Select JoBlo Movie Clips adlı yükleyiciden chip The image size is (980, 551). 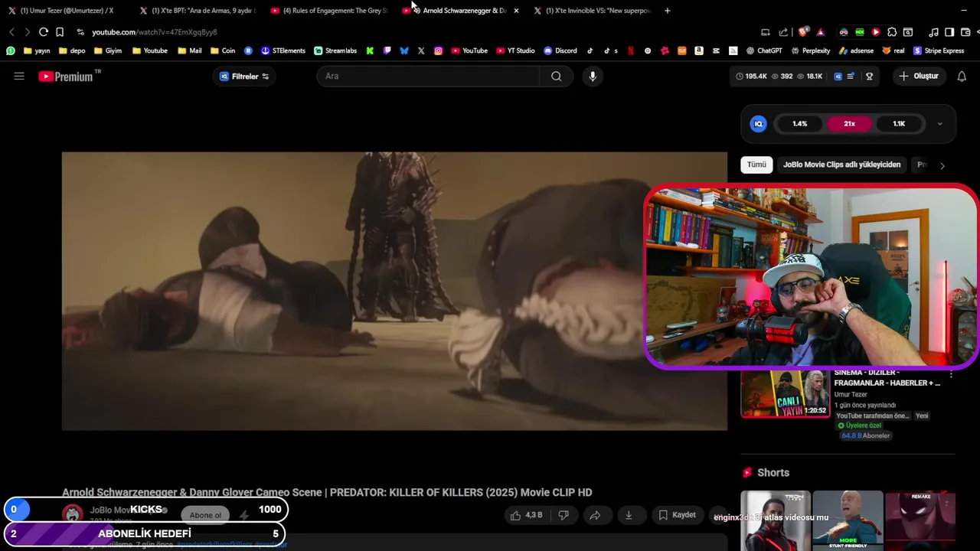pyautogui.click(x=841, y=165)
